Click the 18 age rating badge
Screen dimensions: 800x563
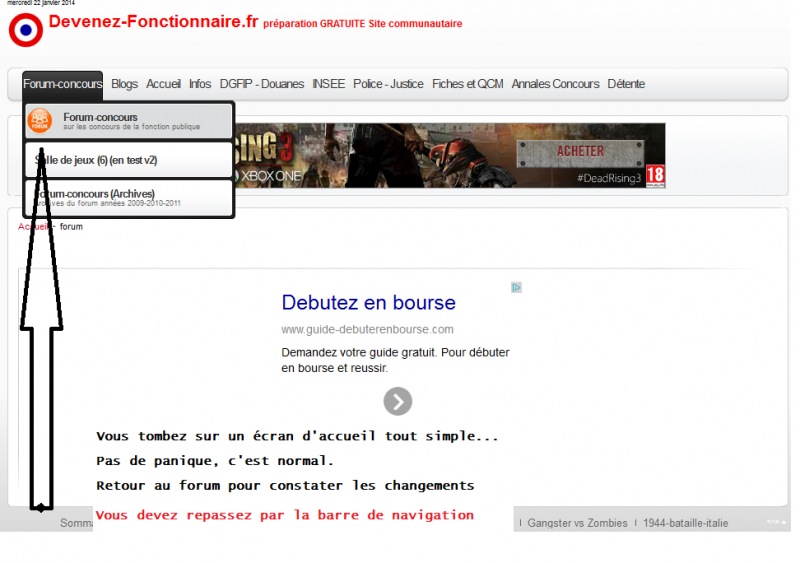pos(655,176)
